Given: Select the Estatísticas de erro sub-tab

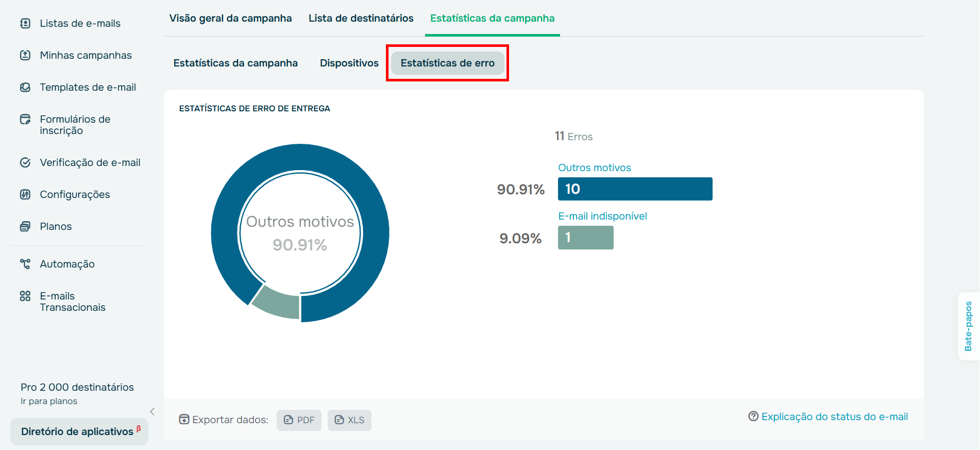Looking at the screenshot, I should pos(448,63).
